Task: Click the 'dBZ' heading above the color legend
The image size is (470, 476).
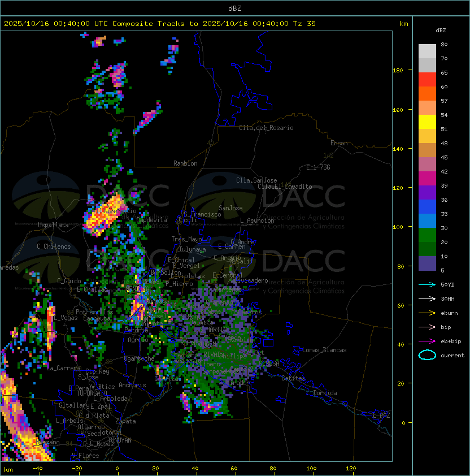Action: (441, 31)
